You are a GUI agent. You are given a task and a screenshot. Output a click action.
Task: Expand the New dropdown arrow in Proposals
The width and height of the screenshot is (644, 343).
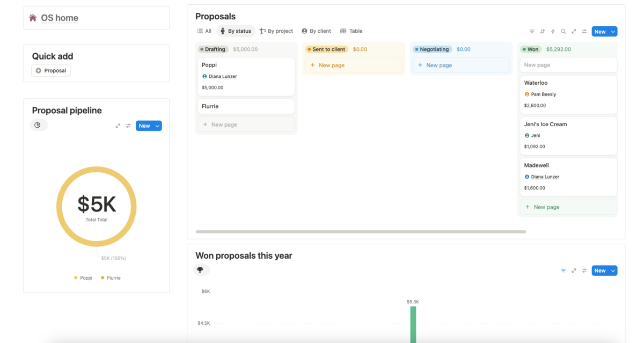click(613, 32)
